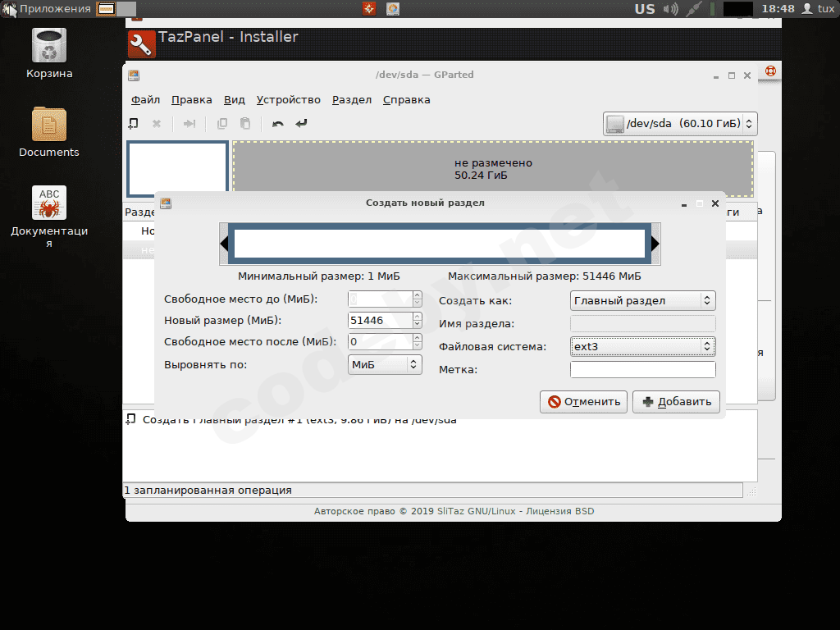Open the Выровнять по МиБ dropdown
840x630 pixels.
(384, 365)
